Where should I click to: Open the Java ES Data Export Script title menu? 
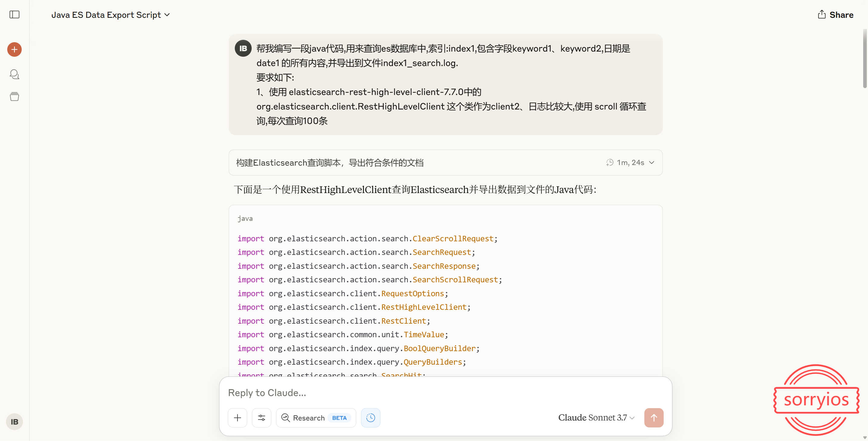click(x=111, y=15)
